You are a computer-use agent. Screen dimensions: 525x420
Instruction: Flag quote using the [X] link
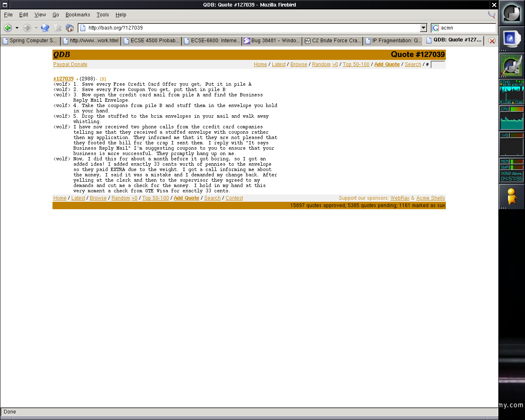pyautogui.click(x=103, y=79)
